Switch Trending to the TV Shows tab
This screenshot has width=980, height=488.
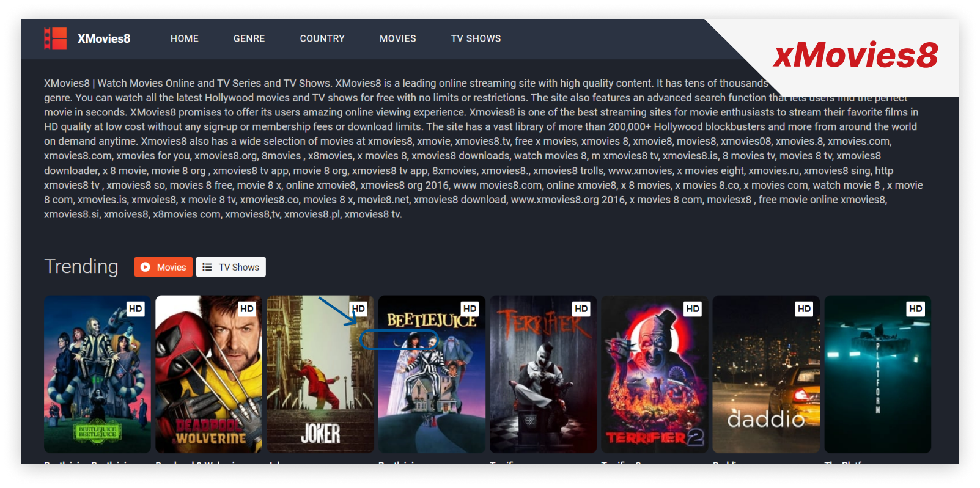click(x=231, y=267)
